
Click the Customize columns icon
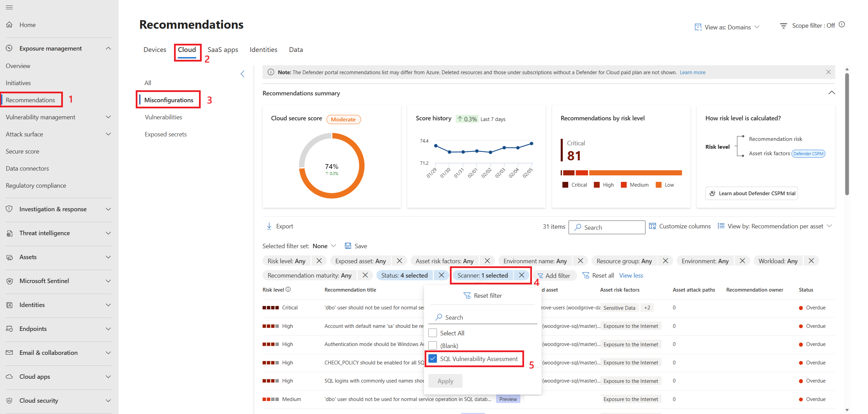click(x=652, y=226)
